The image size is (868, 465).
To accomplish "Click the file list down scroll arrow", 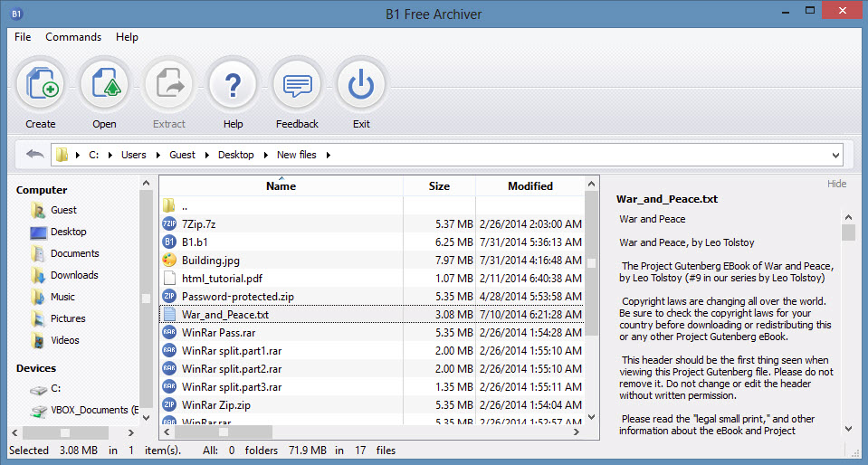I will pyautogui.click(x=591, y=417).
